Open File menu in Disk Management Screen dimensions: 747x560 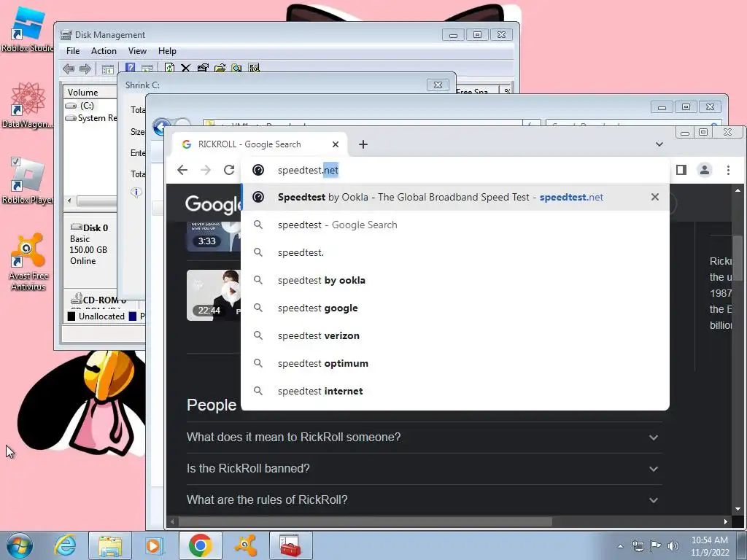(73, 51)
